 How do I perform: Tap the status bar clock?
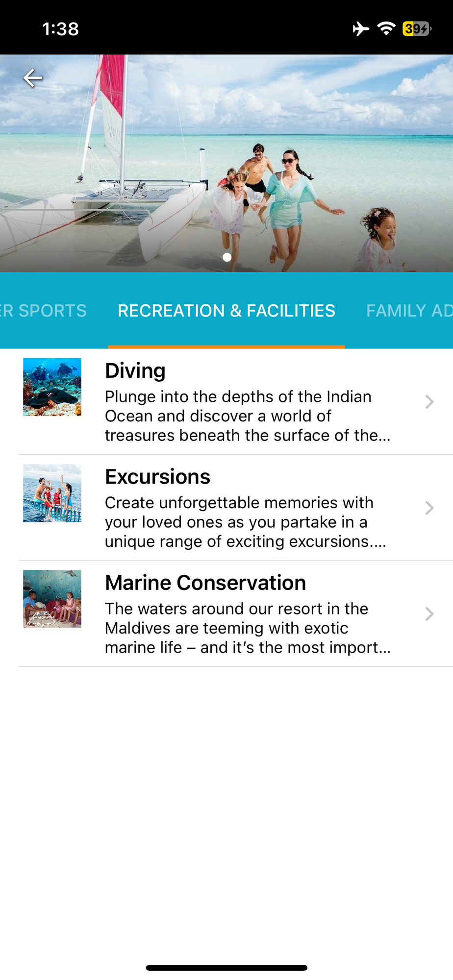[60, 29]
